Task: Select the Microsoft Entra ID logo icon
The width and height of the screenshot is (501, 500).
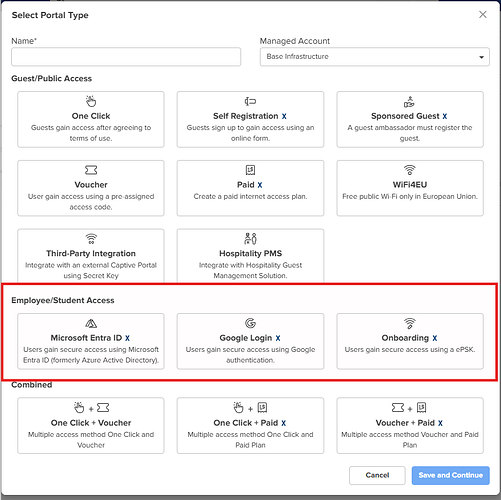Action: (91, 323)
